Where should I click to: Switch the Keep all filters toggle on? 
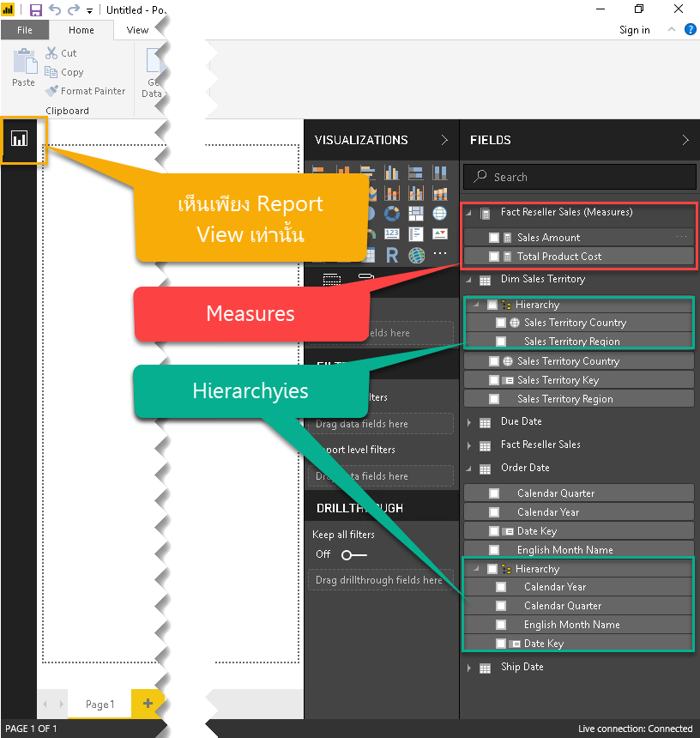(352, 554)
